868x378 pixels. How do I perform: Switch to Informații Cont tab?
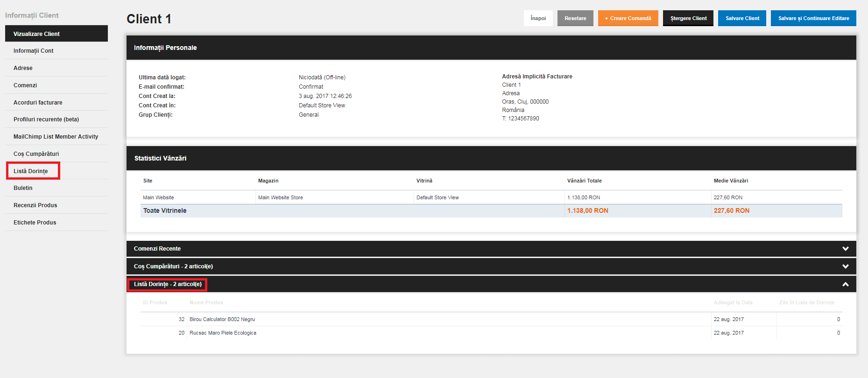[x=56, y=51]
